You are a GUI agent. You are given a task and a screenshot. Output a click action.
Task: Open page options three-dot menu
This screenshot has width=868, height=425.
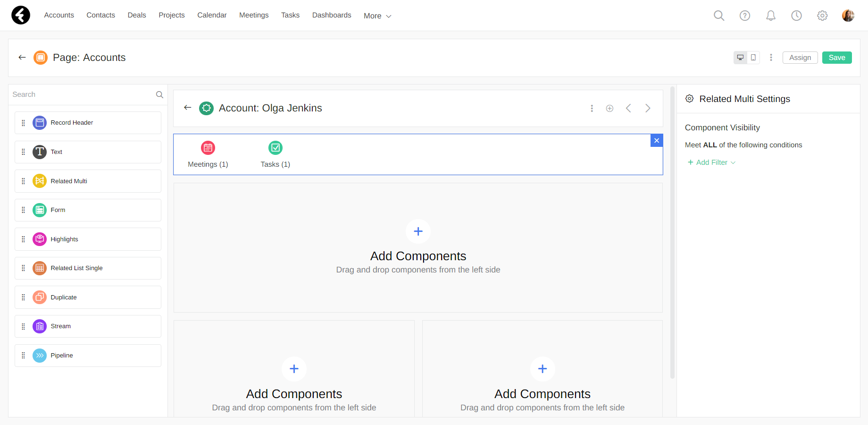point(771,58)
